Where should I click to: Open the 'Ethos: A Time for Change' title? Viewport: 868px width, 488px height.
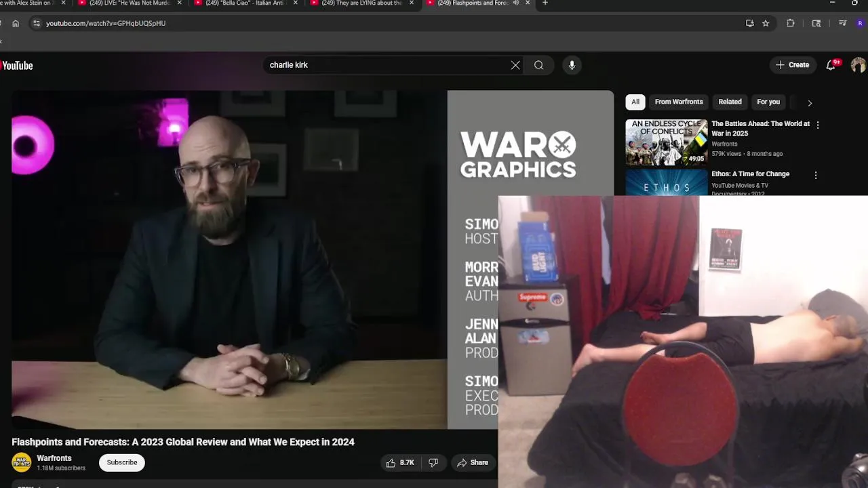[x=750, y=174]
